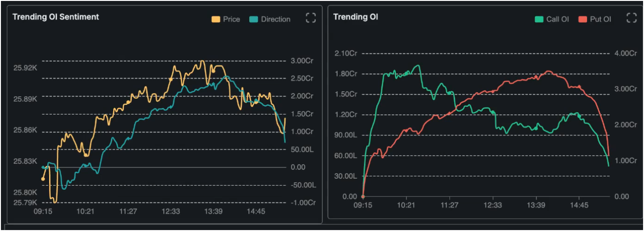Click the green Call OI legend square

(x=539, y=19)
